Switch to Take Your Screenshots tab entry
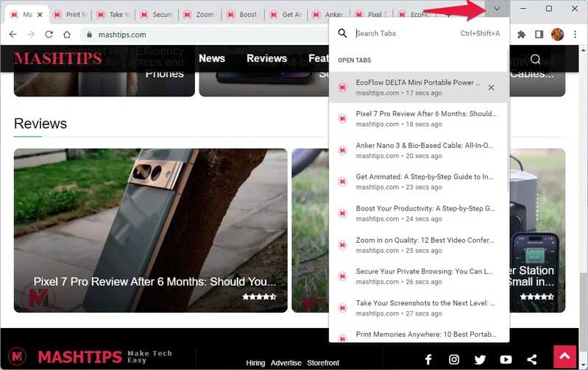 pos(419,308)
